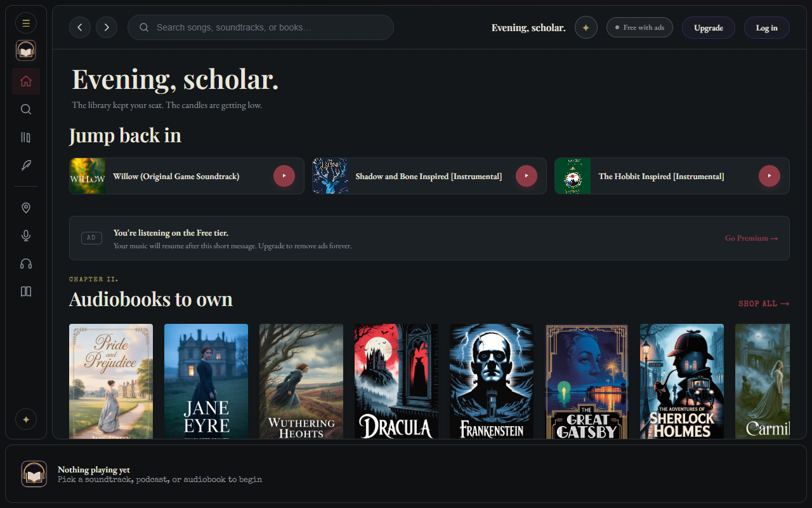Open the Wuthering Heights audiobook cover

point(301,381)
